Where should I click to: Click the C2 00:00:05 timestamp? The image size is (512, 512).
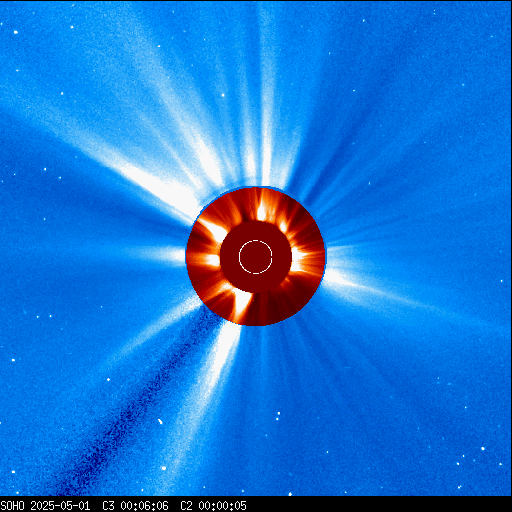click(213, 506)
